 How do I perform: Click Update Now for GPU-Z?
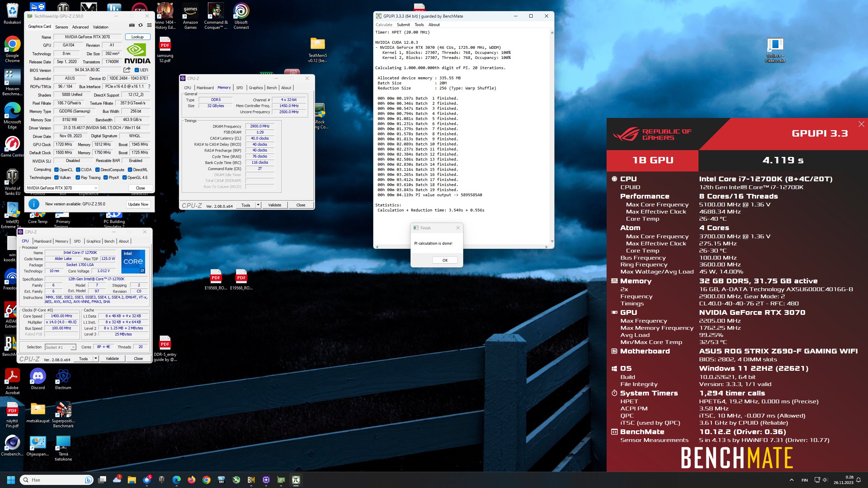pos(138,204)
